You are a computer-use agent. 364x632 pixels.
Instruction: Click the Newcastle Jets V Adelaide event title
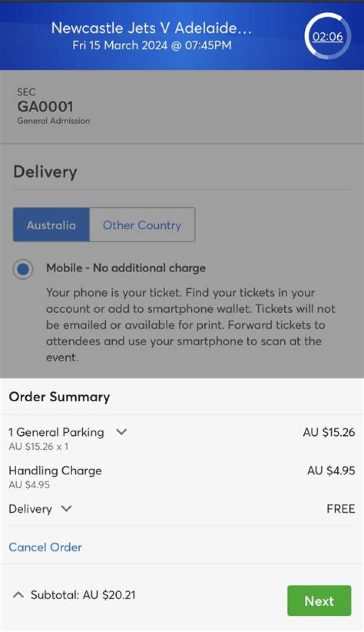pyautogui.click(x=151, y=28)
